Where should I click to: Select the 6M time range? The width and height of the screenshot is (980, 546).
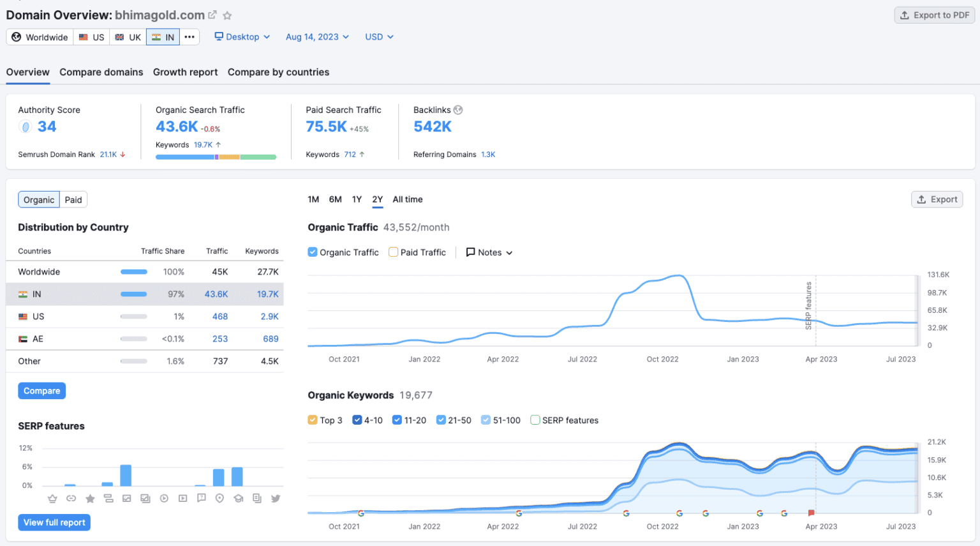(x=336, y=199)
